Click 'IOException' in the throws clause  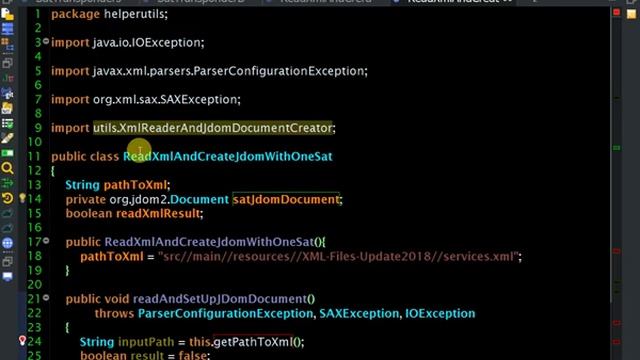coord(440,313)
